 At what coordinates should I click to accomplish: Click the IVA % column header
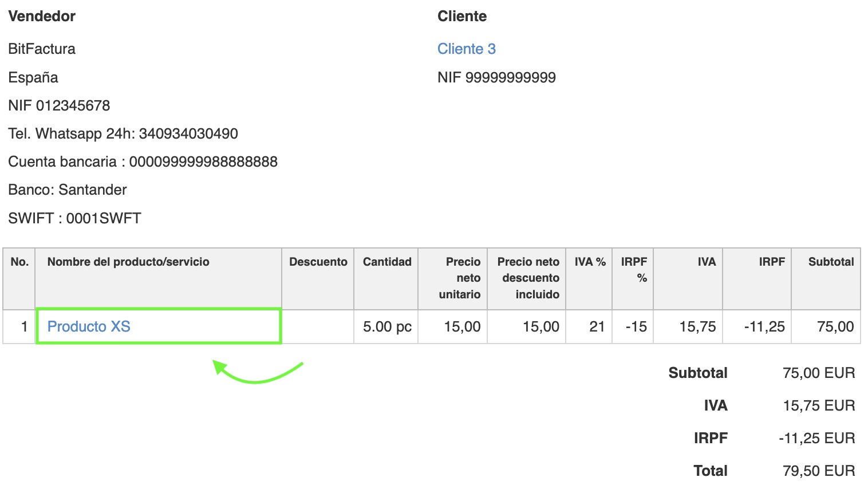[590, 262]
